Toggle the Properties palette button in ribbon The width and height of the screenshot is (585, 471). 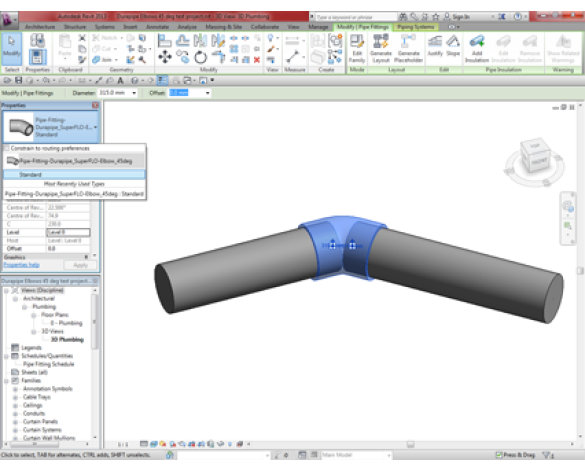37,57
